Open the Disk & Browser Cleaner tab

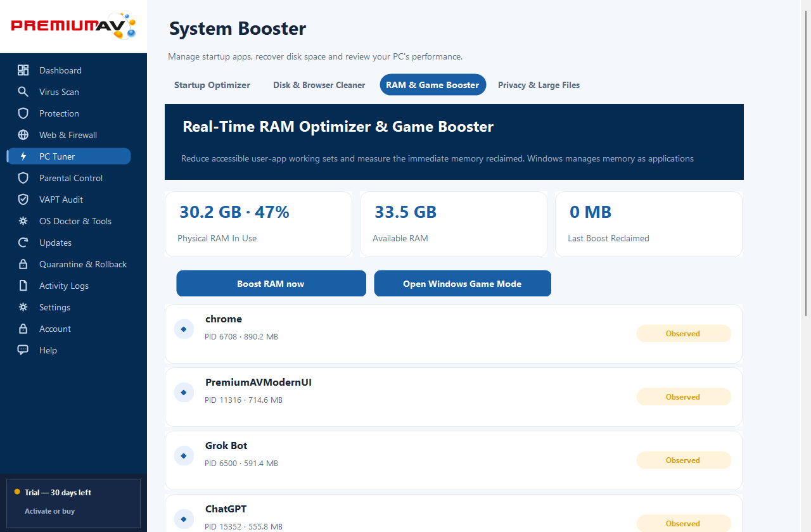point(319,85)
